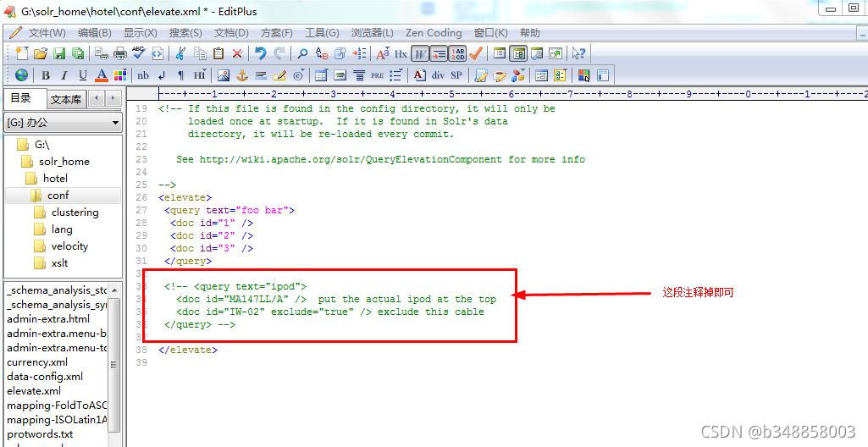Select admin-extra.html in file list
This screenshot has width=868, height=447.
click(48, 319)
